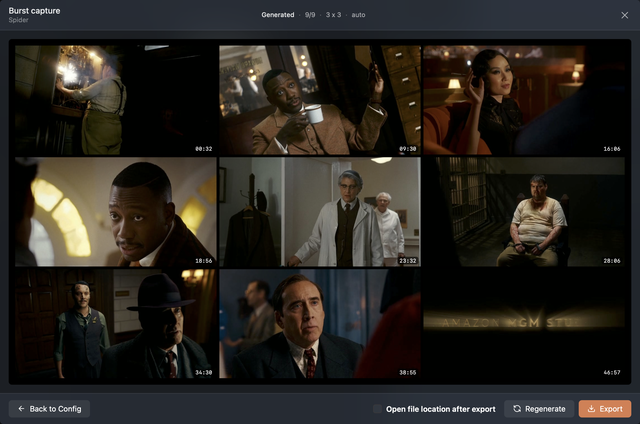Select the thumbnail timestamped 16:06
This screenshot has height=424, width=640.
[x=524, y=100]
